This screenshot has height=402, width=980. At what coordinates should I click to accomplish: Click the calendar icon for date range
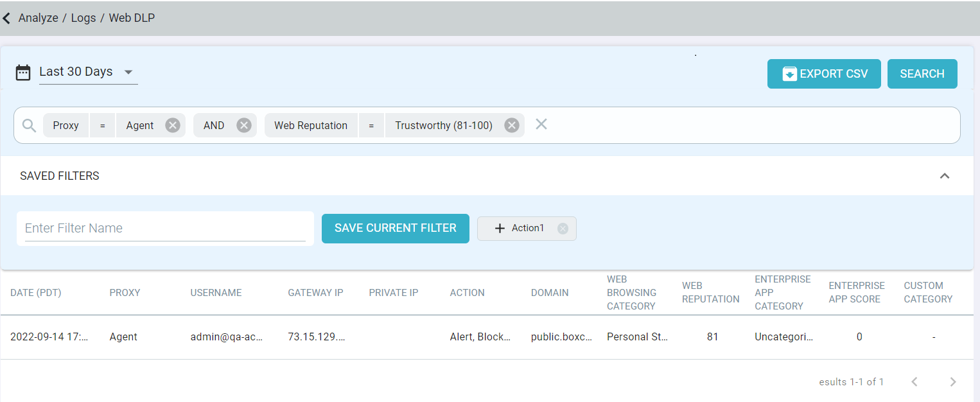[23, 73]
